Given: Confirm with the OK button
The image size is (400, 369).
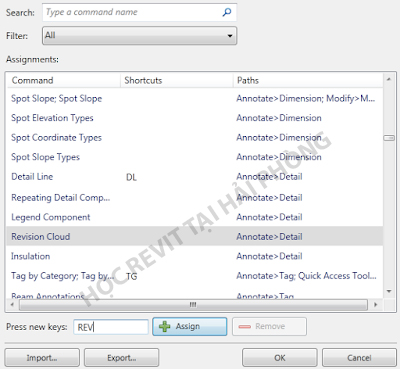Looking at the screenshot, I should click(279, 358).
